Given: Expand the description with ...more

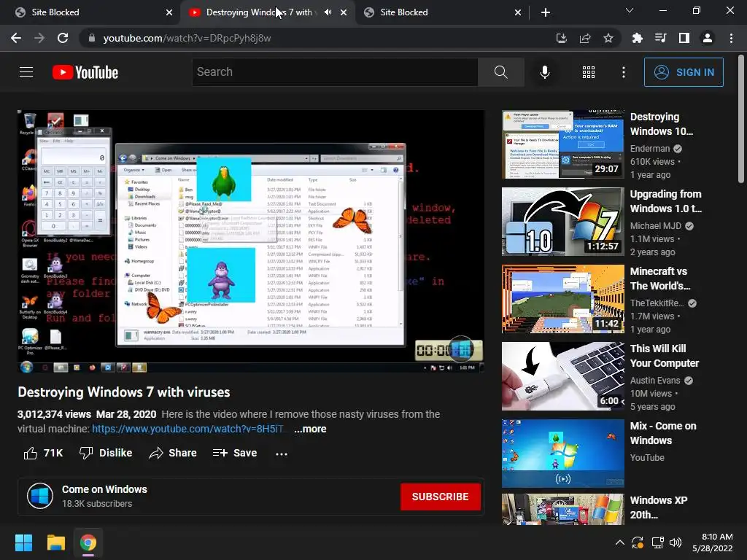Looking at the screenshot, I should point(310,429).
